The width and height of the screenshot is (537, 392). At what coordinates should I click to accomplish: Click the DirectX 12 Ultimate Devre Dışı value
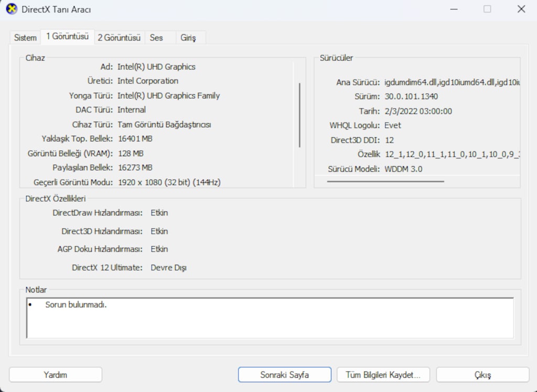168,268
